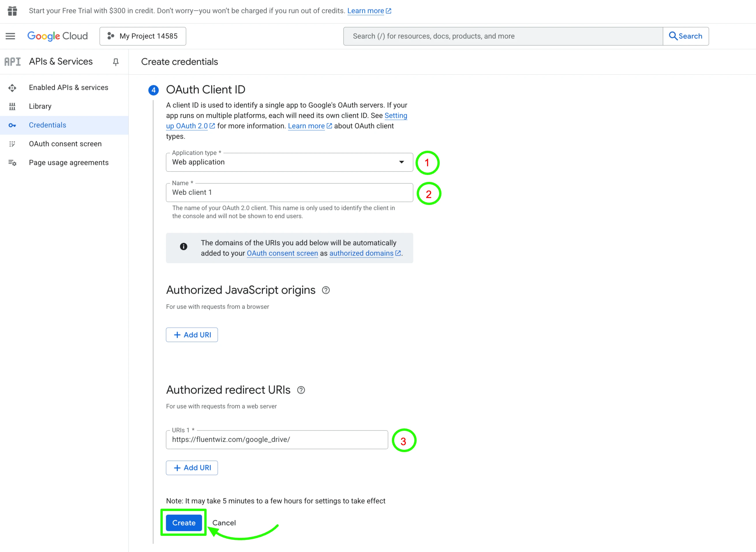This screenshot has width=756, height=552.
Task: Open the My Project 14585 project selector
Action: pyautogui.click(x=143, y=36)
